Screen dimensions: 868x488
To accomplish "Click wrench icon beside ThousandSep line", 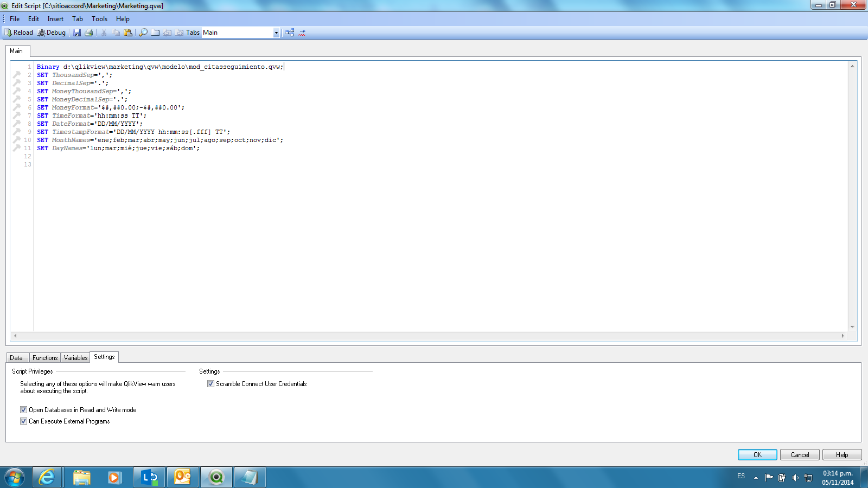I will [17, 75].
